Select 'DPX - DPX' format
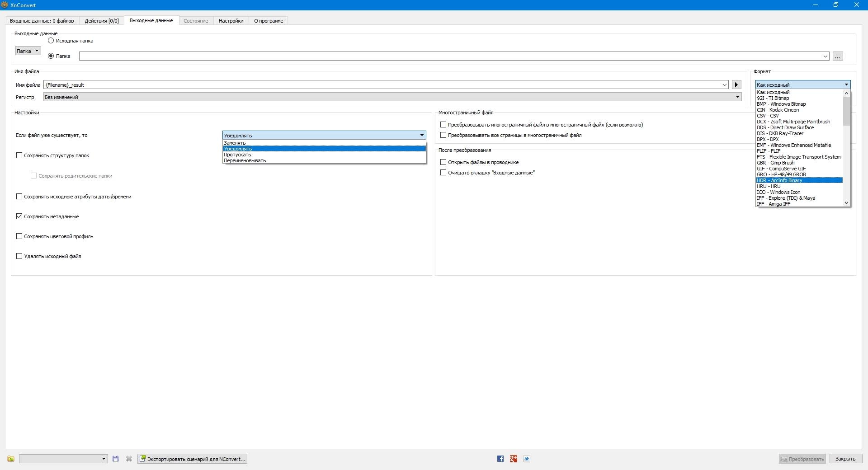 tap(799, 139)
